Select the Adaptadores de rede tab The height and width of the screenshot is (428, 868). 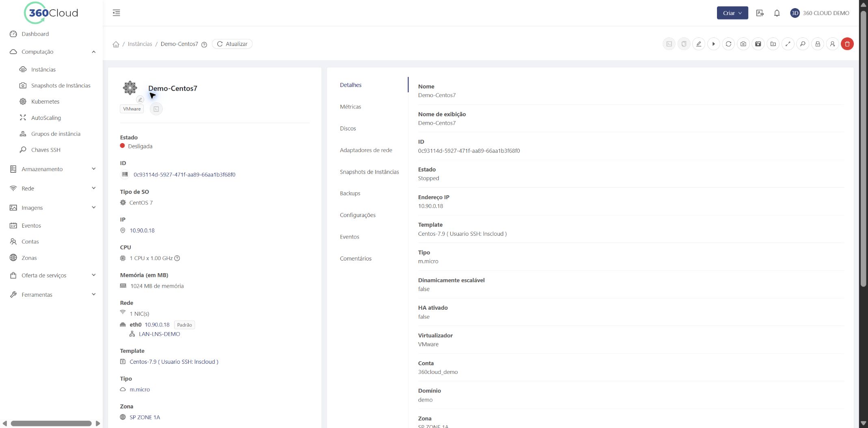pos(366,150)
